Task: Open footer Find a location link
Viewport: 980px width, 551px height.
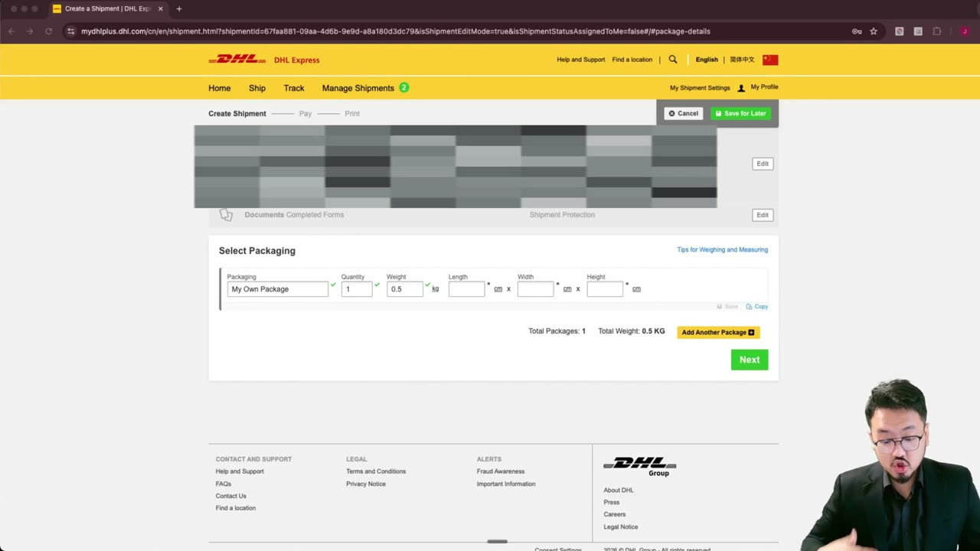Action: [x=236, y=508]
